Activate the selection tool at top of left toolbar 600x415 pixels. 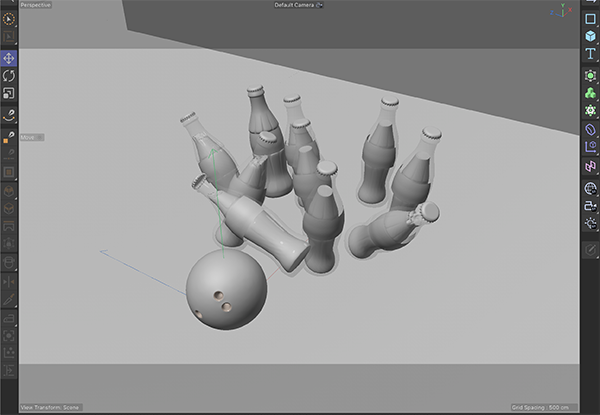[x=9, y=18]
